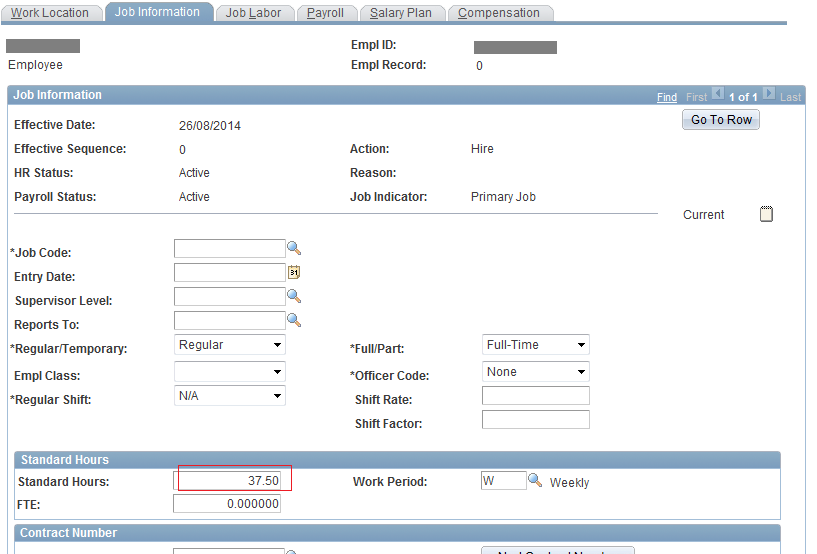Viewport: 817px width, 554px height.
Task: Go to the Compensation tab
Action: tap(499, 13)
